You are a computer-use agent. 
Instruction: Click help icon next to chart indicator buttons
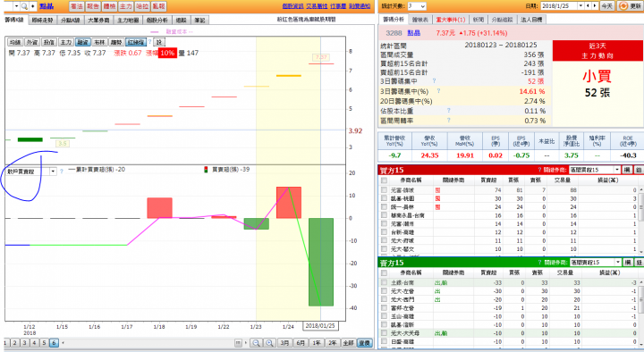point(150,42)
